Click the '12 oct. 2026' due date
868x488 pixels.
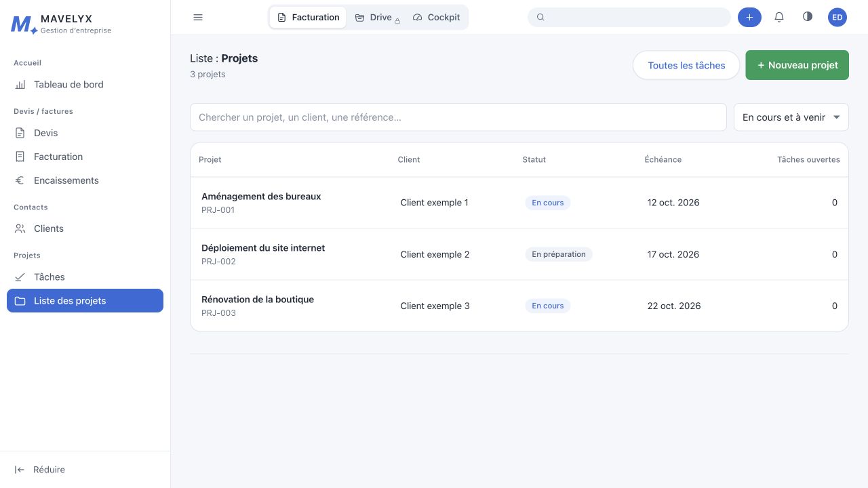(673, 203)
